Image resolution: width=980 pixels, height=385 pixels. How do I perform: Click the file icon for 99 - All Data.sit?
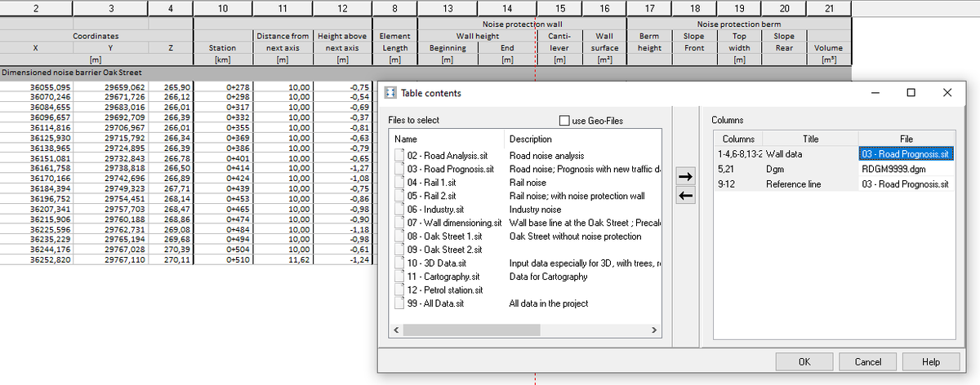click(x=399, y=303)
